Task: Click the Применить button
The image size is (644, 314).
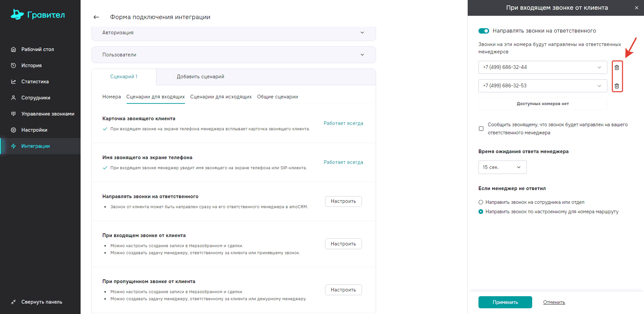Action: (x=505, y=302)
